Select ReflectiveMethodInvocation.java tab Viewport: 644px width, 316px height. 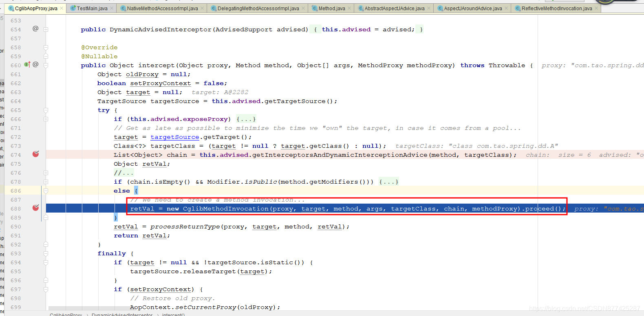tap(557, 8)
